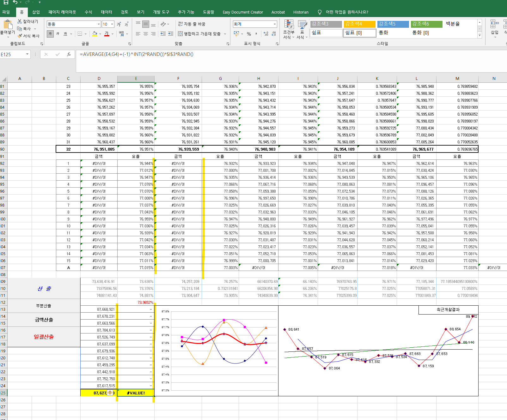
Task: Toggle italic formatting (slanted 가)
Action: [58, 34]
